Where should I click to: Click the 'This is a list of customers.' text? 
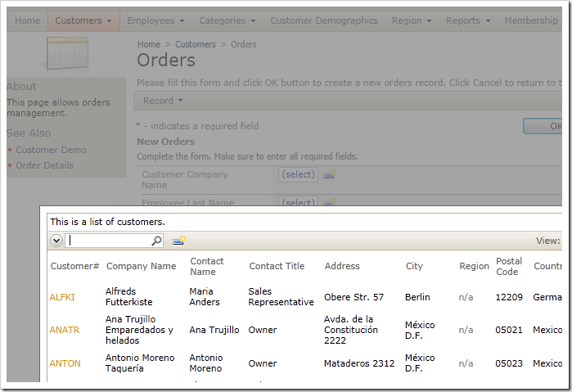pos(108,222)
